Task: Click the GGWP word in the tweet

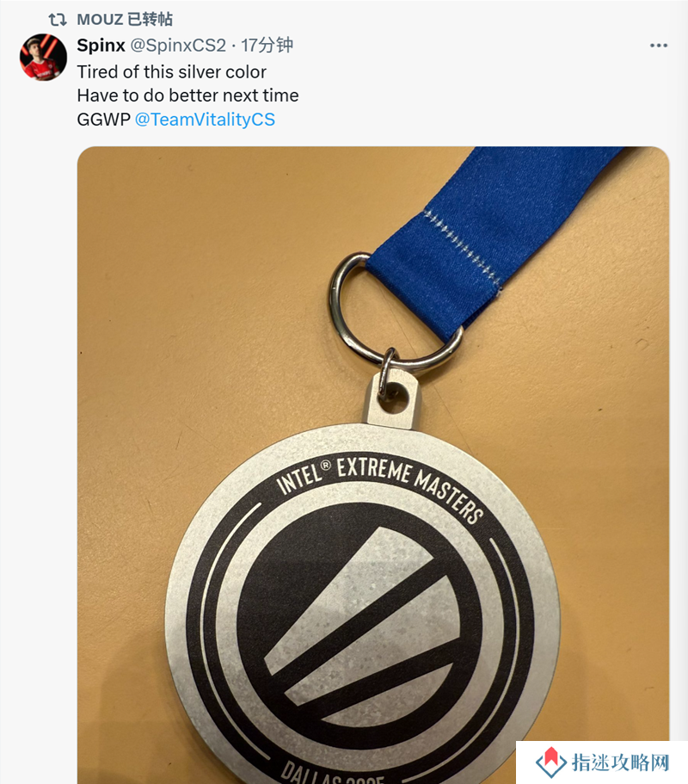Action: [x=104, y=120]
